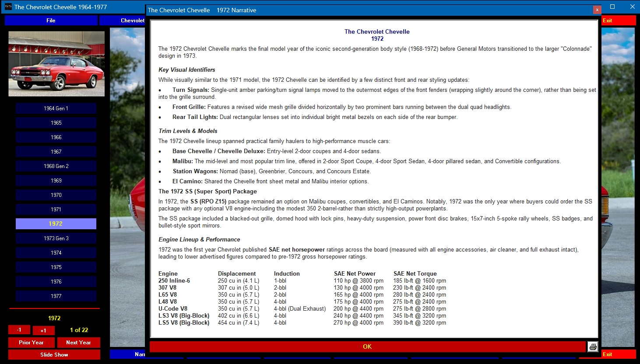
Task: Select the 1966 model year
Action: (56, 137)
